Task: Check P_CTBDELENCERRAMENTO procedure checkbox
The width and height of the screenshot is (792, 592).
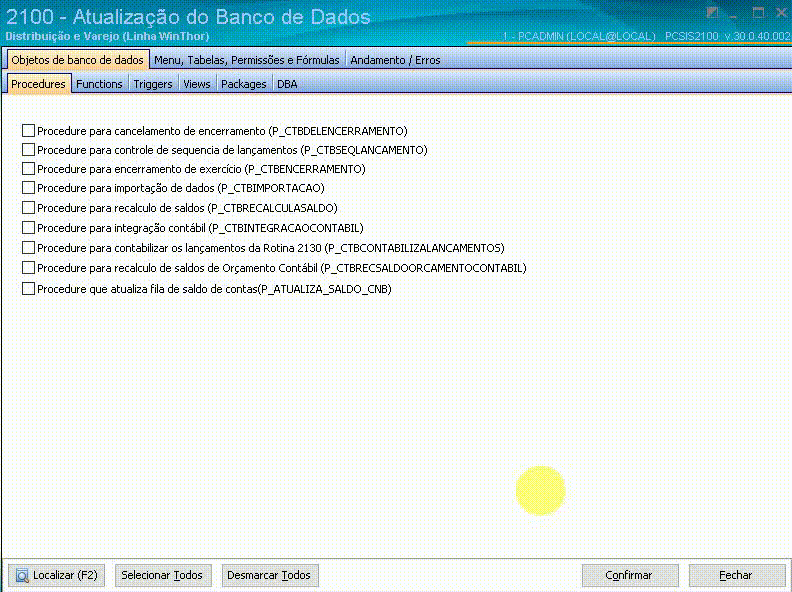Action: tap(28, 131)
